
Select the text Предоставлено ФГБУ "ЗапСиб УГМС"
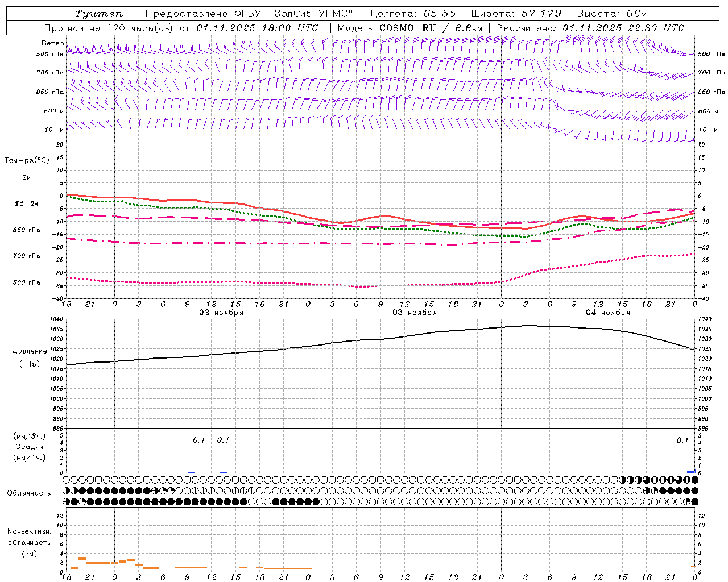tap(249, 14)
